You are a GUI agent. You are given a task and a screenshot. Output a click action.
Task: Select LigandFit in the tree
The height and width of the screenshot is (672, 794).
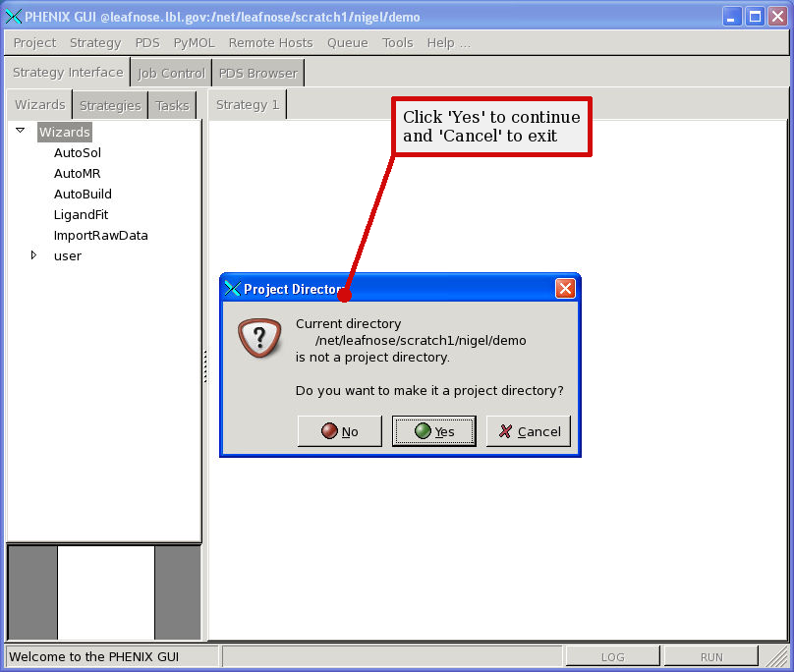pyautogui.click(x=81, y=214)
